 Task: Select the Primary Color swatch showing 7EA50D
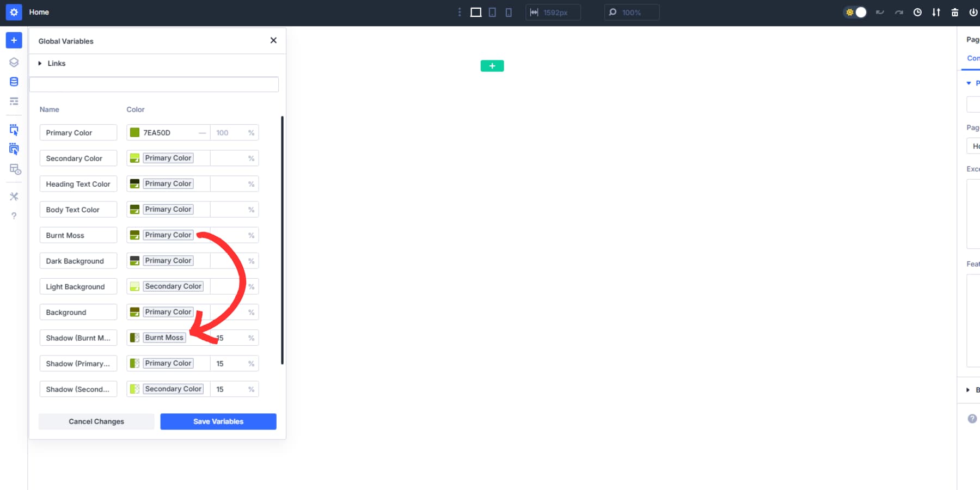point(134,132)
